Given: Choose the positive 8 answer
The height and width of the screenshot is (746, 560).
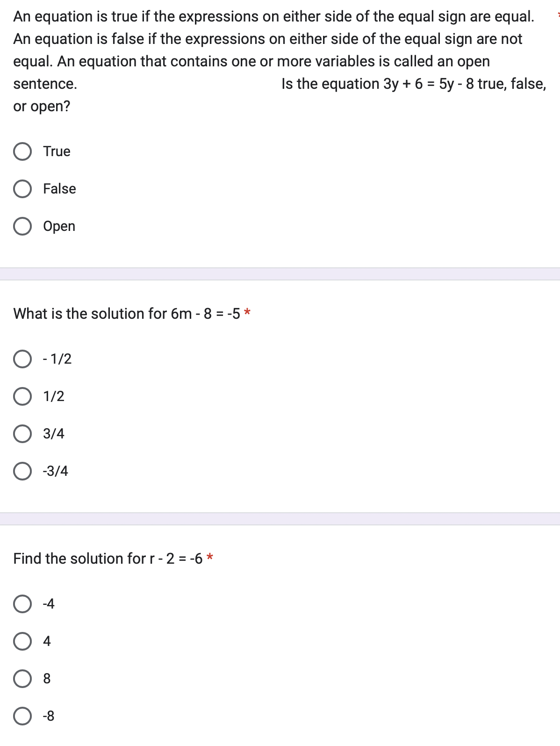Looking at the screenshot, I should 22,679.
